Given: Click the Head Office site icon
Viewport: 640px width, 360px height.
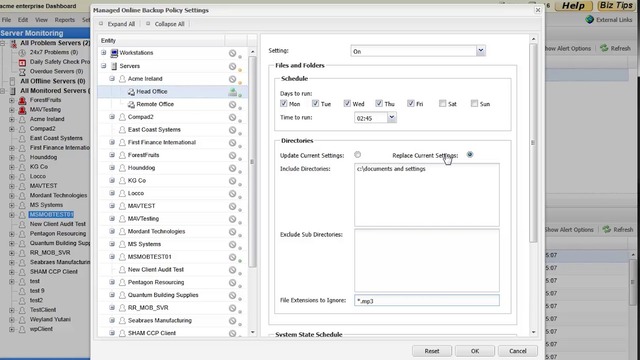Looking at the screenshot, I should 131,92.
